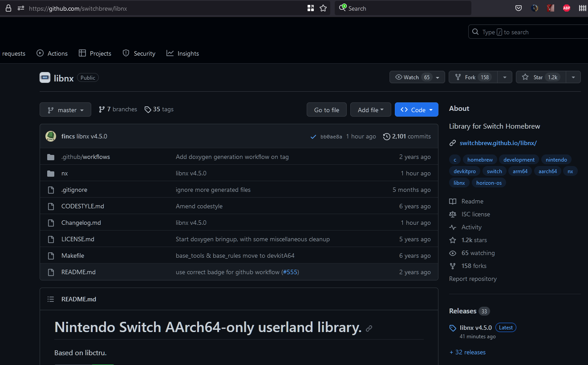Click the QR grid icon in address bar
588x365 pixels.
pyautogui.click(x=311, y=8)
